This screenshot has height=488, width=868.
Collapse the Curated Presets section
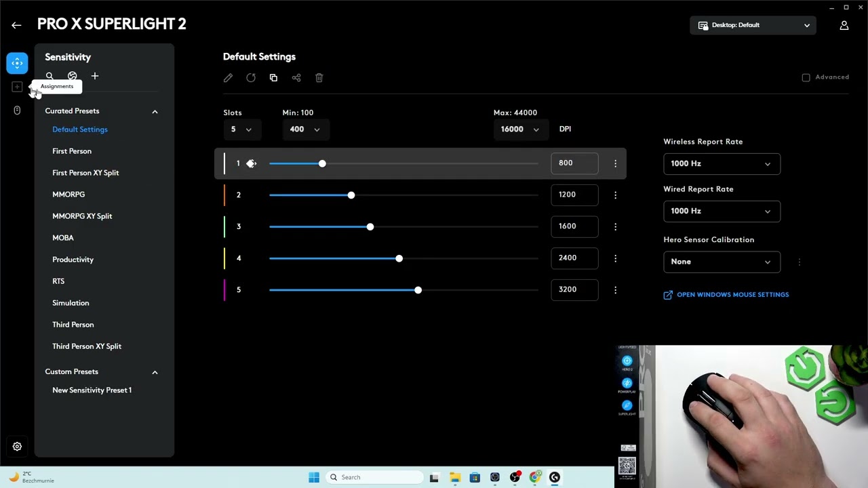pos(155,112)
